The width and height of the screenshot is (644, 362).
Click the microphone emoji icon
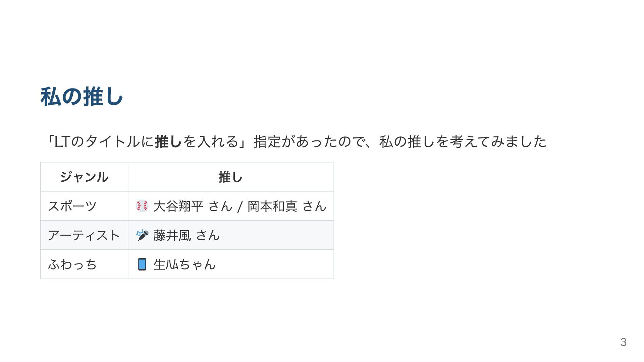(142, 235)
